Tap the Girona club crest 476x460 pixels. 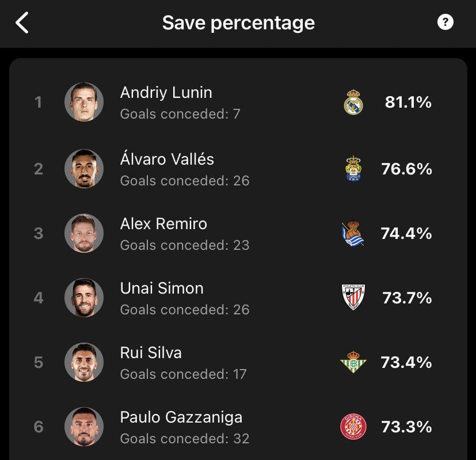point(353,427)
